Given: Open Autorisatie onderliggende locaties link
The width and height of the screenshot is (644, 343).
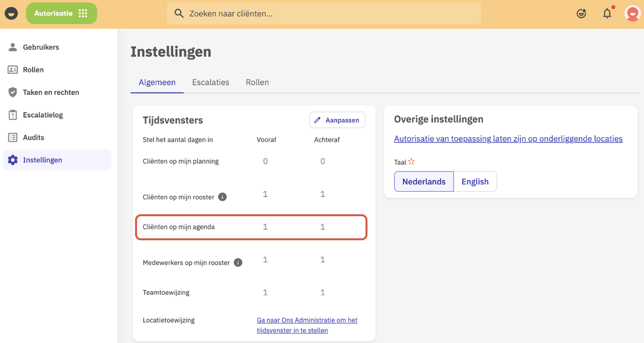Looking at the screenshot, I should pos(508,139).
